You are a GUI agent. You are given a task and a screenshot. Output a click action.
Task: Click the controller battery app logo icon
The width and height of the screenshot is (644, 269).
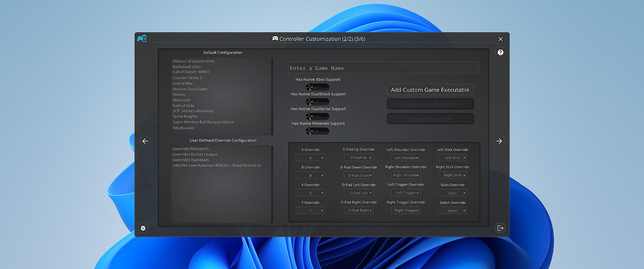click(x=142, y=39)
